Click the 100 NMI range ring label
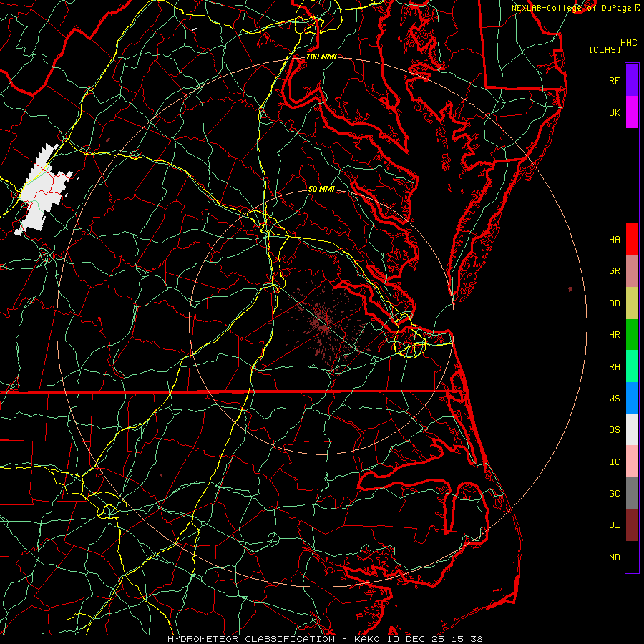 coord(321,57)
